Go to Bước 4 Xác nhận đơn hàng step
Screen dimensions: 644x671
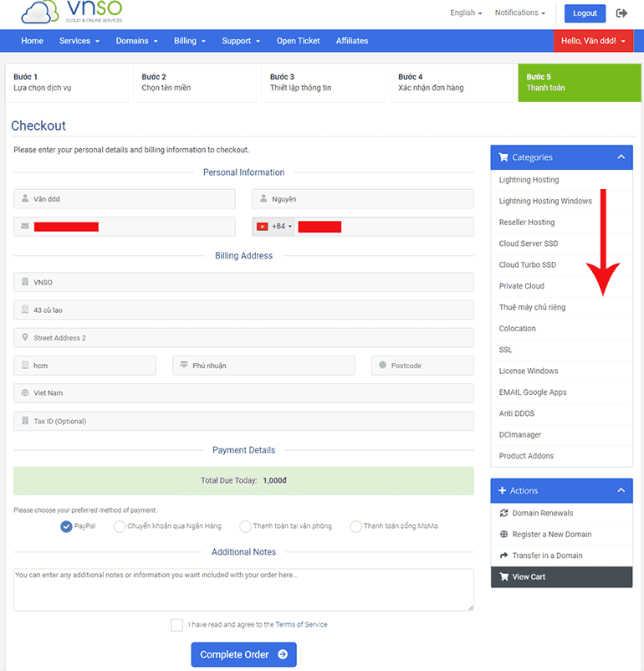pyautogui.click(x=452, y=83)
